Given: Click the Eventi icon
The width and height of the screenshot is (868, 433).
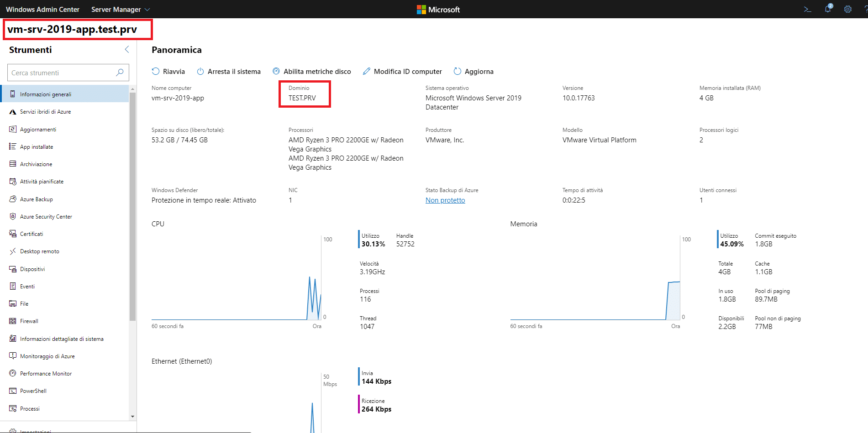Looking at the screenshot, I should point(13,286).
